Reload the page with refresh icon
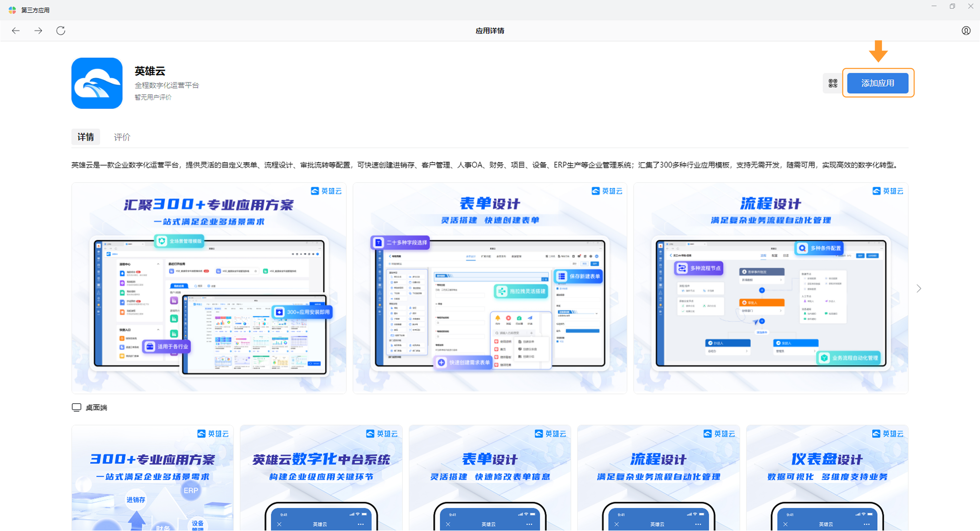 click(x=61, y=30)
